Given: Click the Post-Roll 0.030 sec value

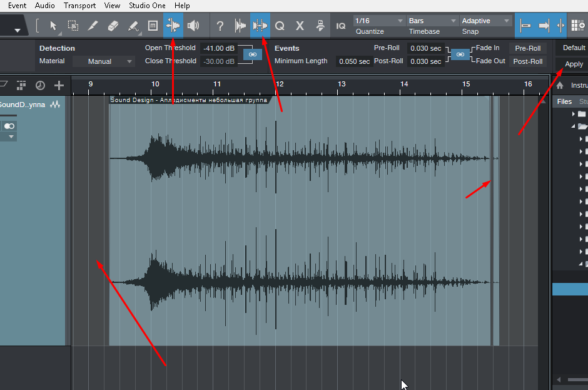Looking at the screenshot, I should pos(425,61).
